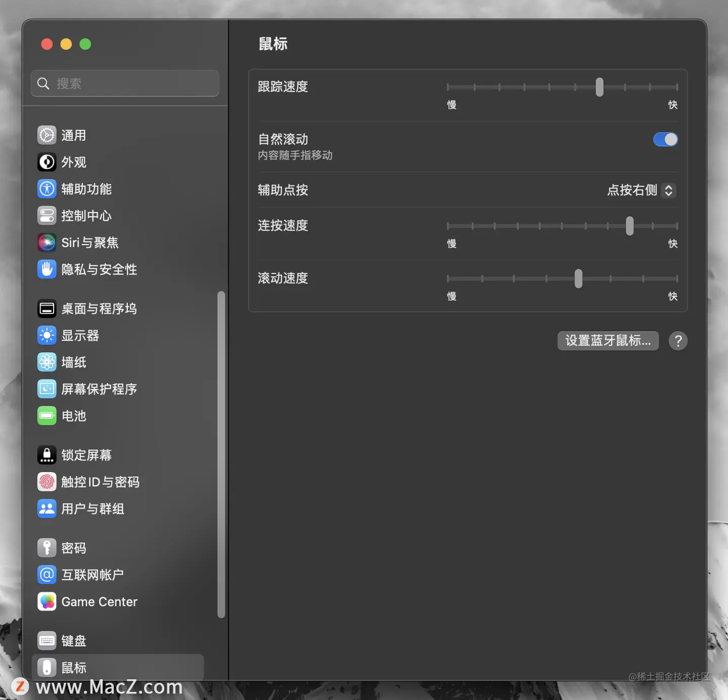Click the 外观 appearance icon

point(47,162)
